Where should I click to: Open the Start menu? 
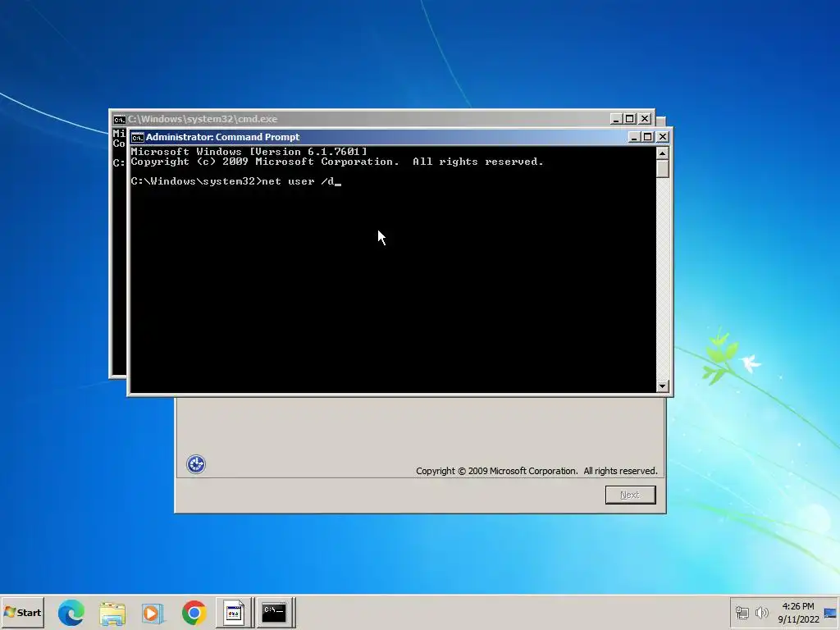tap(22, 612)
